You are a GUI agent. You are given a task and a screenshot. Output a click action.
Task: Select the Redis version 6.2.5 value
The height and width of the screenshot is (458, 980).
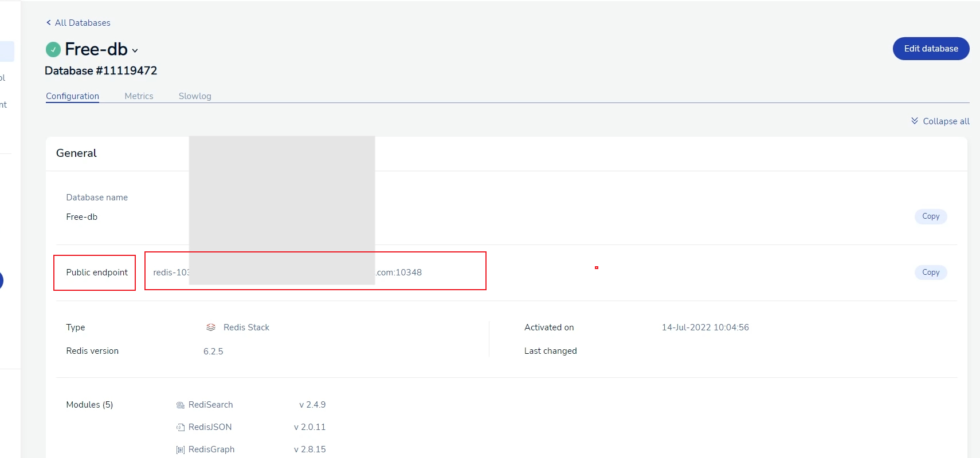click(x=213, y=352)
